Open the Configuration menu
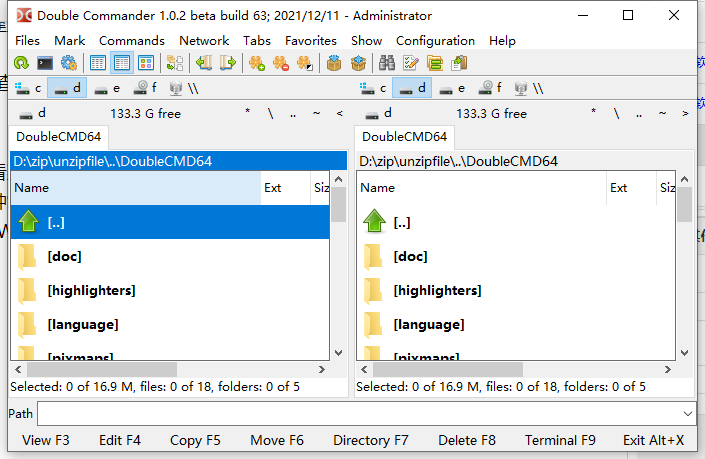705x459 pixels. coord(435,41)
